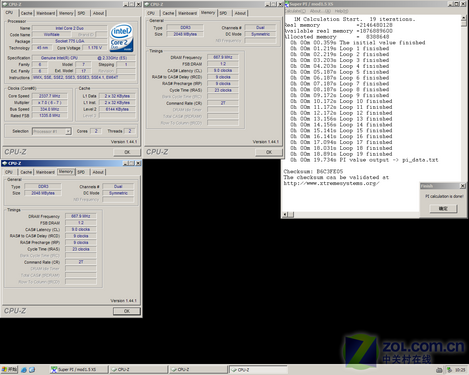This screenshot has width=469, height=375.
Task: Open About tab in CPU-tab CPU-Z window
Action: pos(98,13)
